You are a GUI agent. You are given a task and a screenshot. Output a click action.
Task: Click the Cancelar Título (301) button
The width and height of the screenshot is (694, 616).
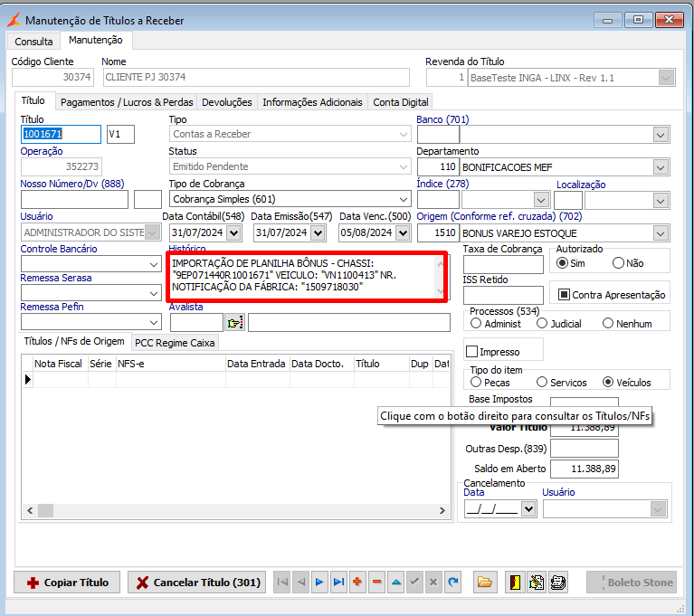coord(197,583)
